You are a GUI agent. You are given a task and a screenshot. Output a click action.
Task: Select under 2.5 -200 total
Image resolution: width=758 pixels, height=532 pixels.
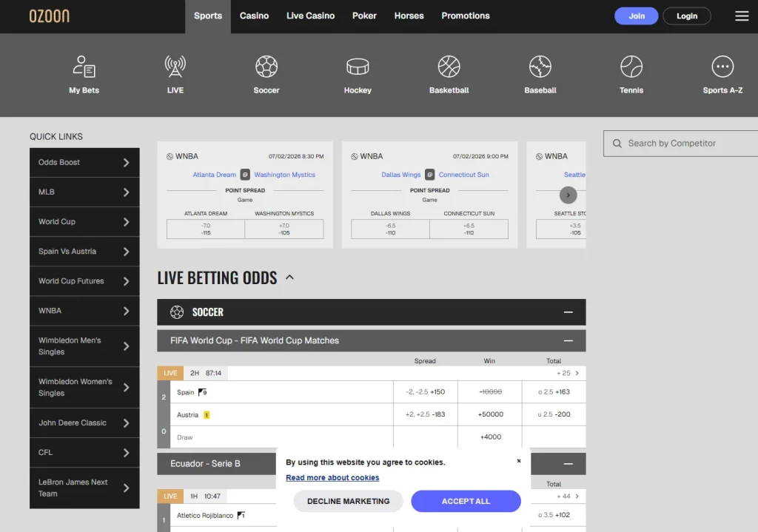coord(554,414)
